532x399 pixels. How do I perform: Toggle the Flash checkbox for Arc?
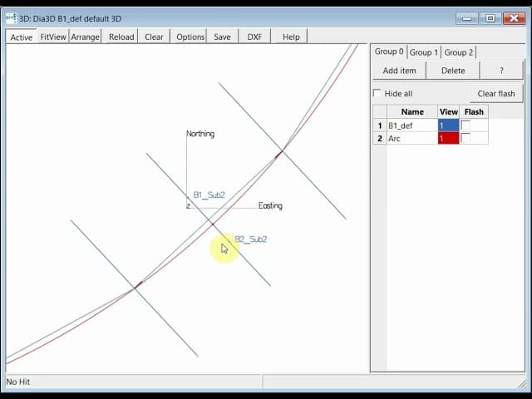point(465,138)
